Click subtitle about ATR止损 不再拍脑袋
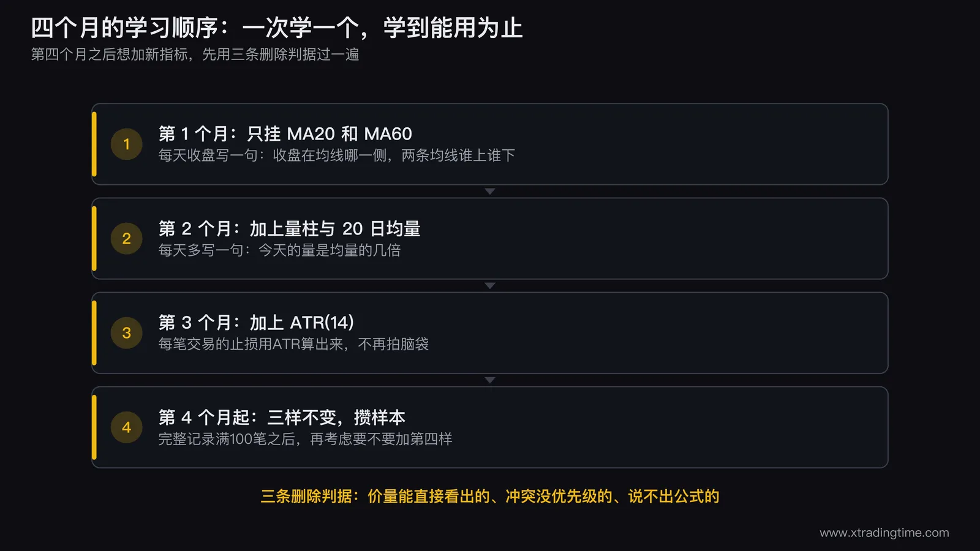The width and height of the screenshot is (980, 551). [x=293, y=344]
